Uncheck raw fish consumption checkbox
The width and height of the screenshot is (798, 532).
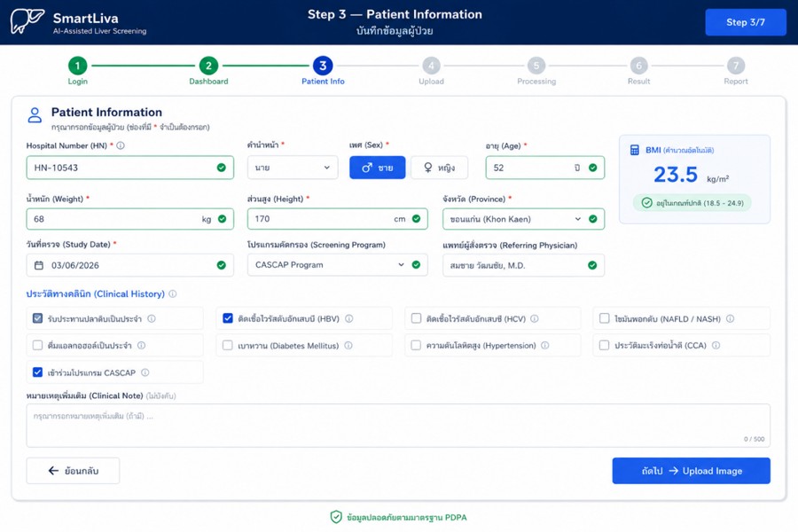click(x=37, y=318)
